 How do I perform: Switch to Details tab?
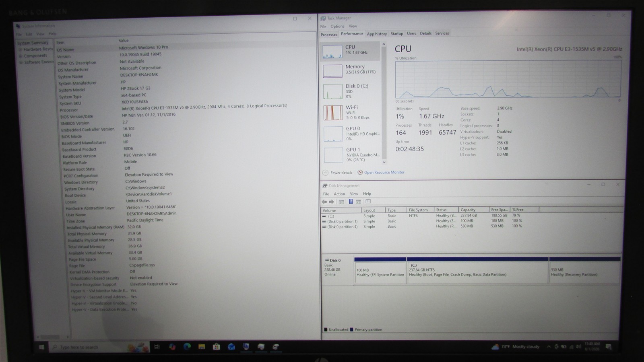point(425,33)
